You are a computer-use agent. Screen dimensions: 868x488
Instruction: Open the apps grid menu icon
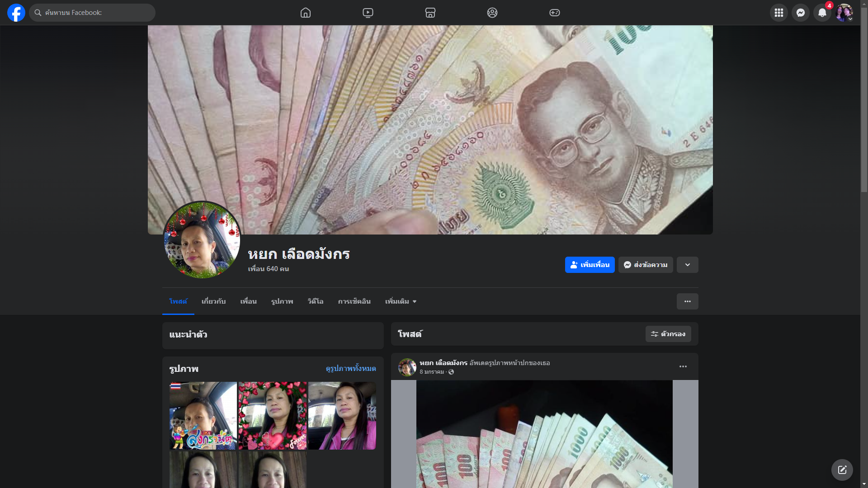point(778,13)
